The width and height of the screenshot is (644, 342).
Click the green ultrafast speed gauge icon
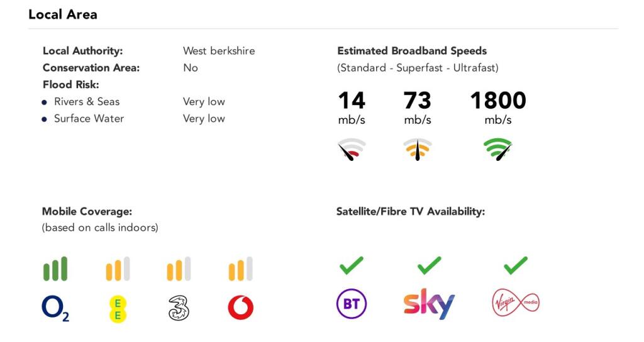point(497,150)
